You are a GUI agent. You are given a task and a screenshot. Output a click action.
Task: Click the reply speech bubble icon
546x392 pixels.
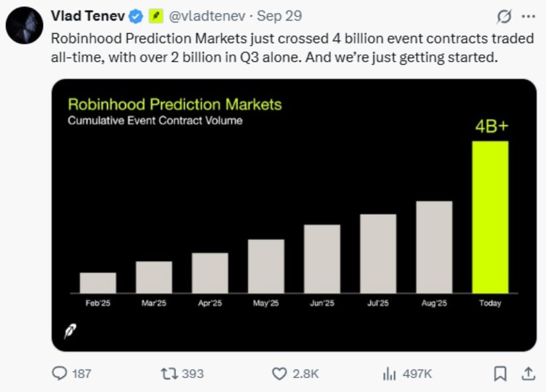click(60, 373)
